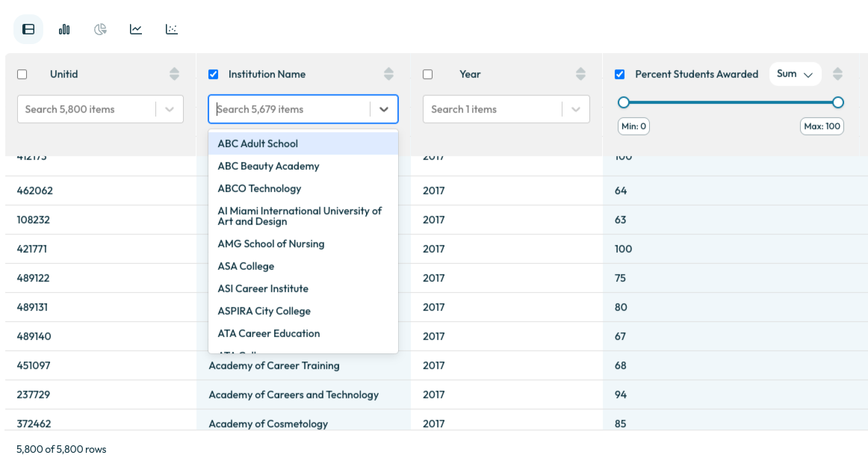Choose ABC Beauty Academy from list
Viewport: 868px width, 464px height.
tap(268, 166)
